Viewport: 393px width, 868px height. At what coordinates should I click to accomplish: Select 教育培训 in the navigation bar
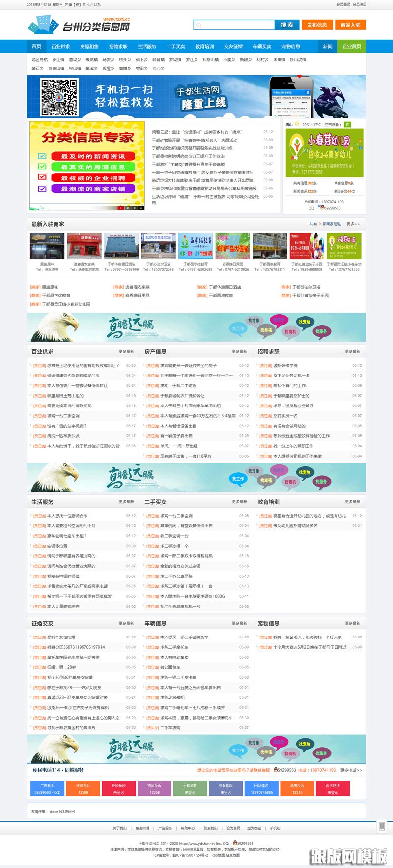coord(204,46)
